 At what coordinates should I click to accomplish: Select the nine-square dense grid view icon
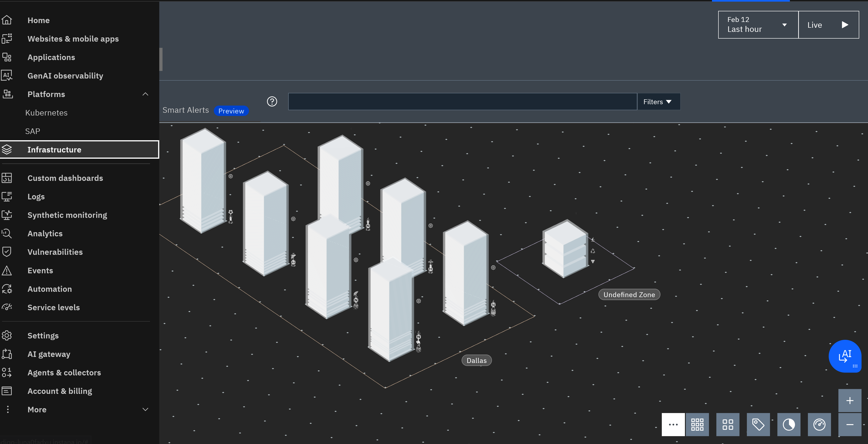[x=697, y=424]
